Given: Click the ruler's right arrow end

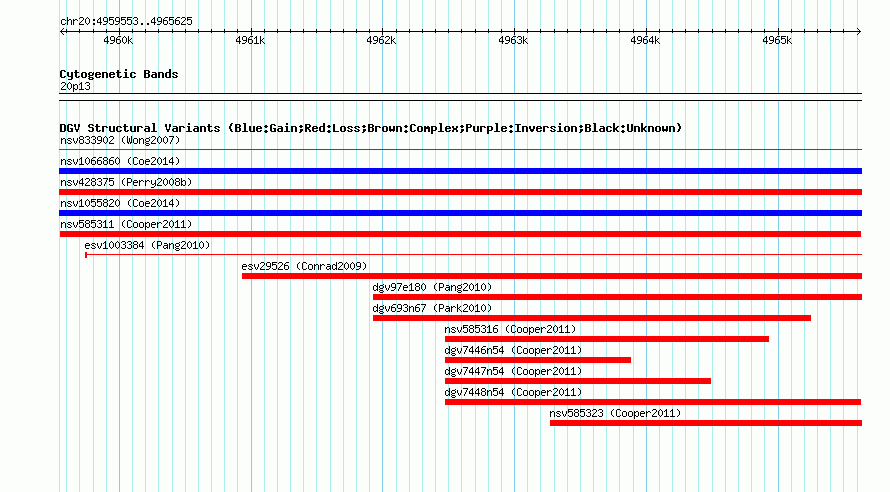Looking at the screenshot, I should click(x=858, y=31).
